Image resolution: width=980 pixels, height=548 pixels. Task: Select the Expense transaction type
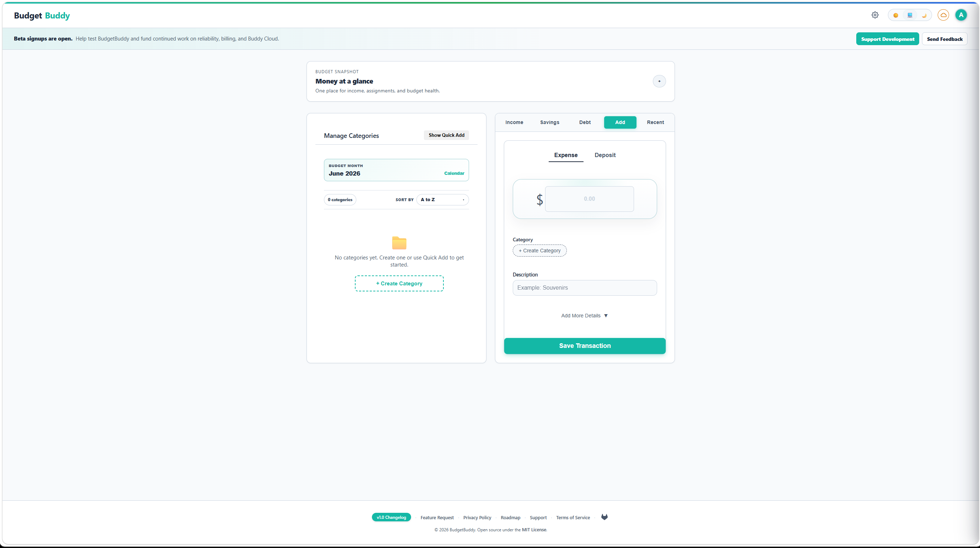pos(566,156)
